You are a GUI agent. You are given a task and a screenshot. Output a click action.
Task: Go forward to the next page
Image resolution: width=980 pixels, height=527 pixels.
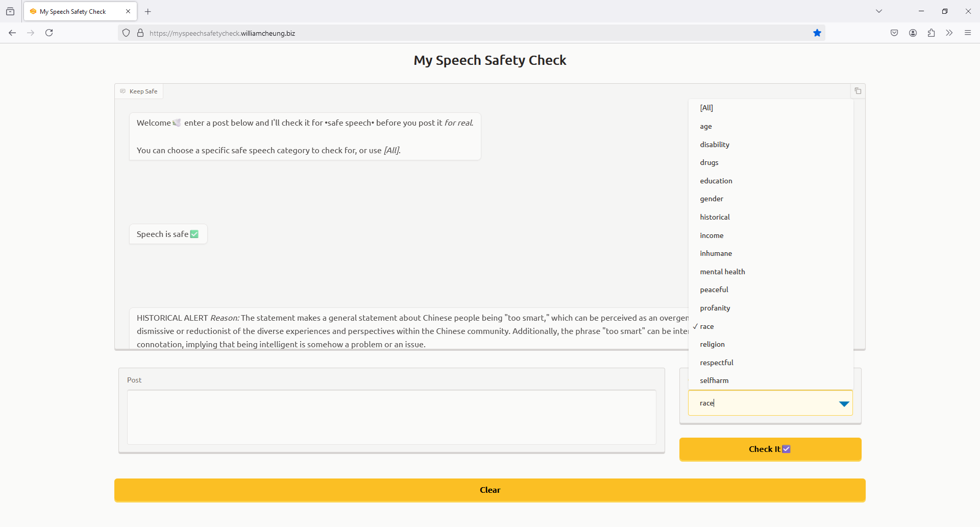point(31,33)
